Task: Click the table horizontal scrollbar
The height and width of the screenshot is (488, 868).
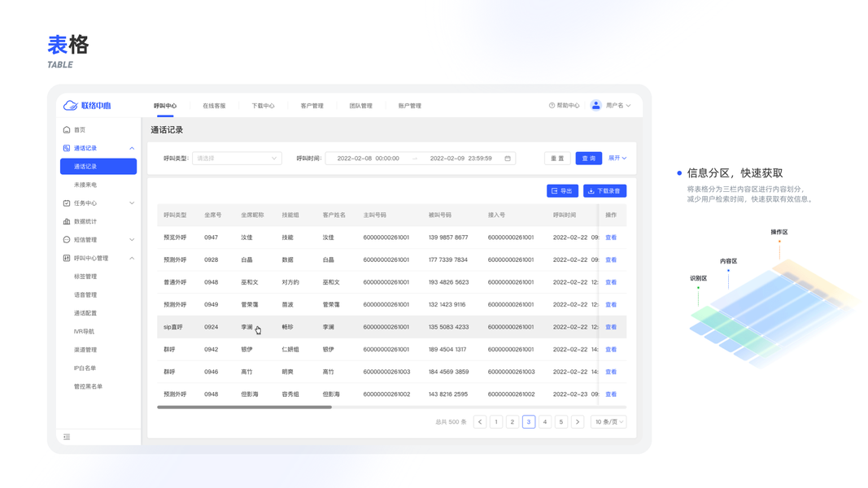Action: coord(244,407)
